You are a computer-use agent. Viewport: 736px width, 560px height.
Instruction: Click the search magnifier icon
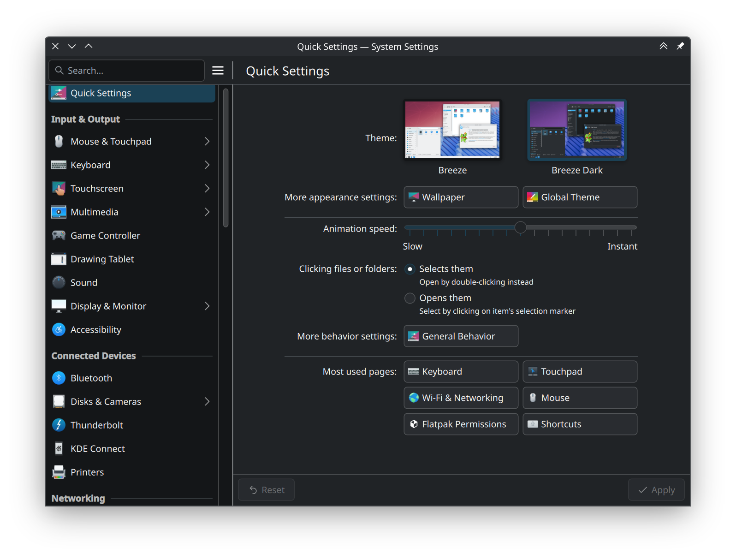pyautogui.click(x=59, y=70)
